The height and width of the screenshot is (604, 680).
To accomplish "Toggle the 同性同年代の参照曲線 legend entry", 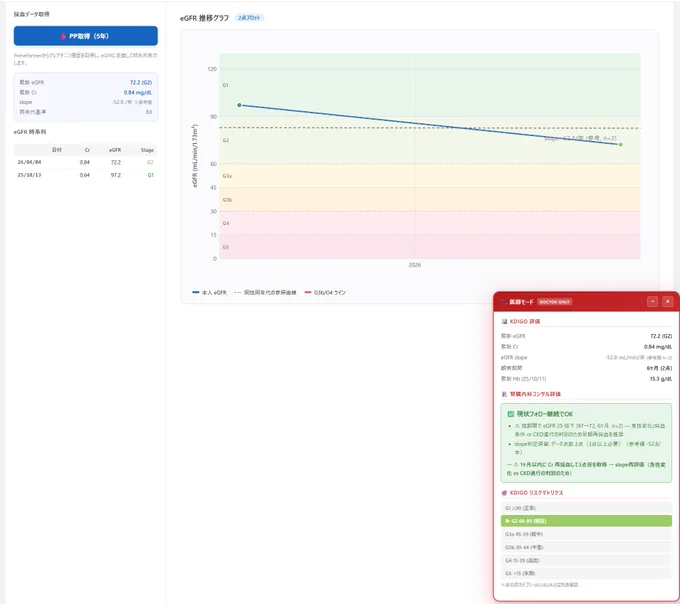I will pos(265,293).
